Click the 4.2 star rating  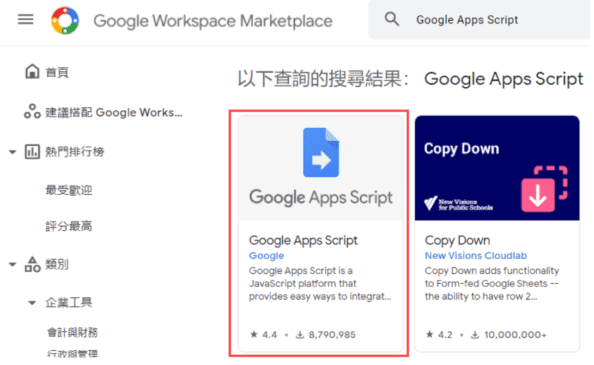pos(439,335)
